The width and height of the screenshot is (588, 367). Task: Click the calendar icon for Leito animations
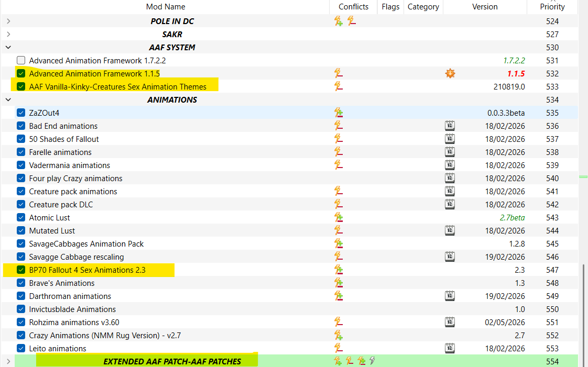450,349
